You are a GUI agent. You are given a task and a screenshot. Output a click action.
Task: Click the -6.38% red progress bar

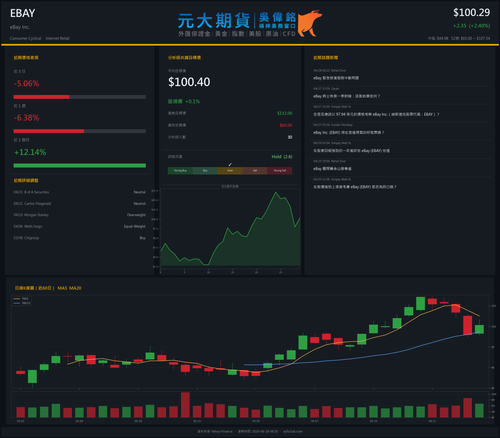point(49,131)
